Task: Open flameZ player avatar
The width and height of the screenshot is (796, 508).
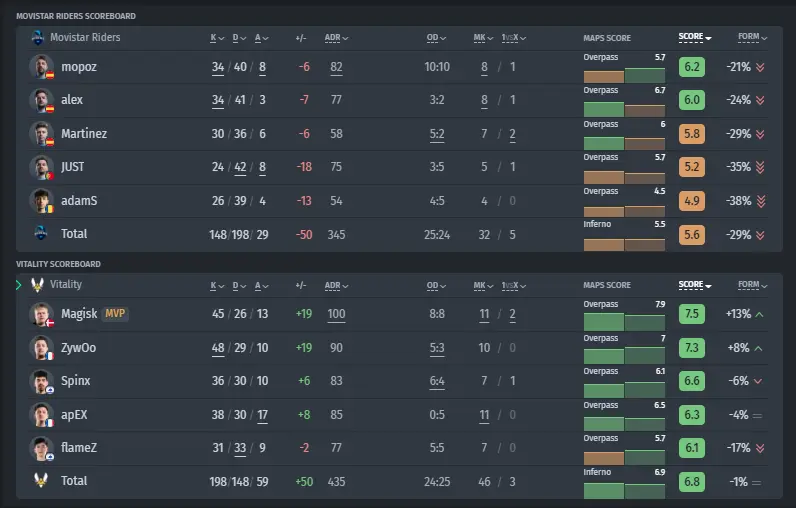Action: 41,448
